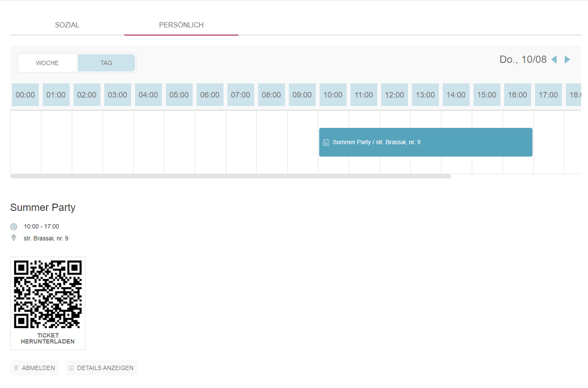Click the horizontal timeline scrollbar
Viewport: 588px width, 388px height.
click(x=230, y=176)
